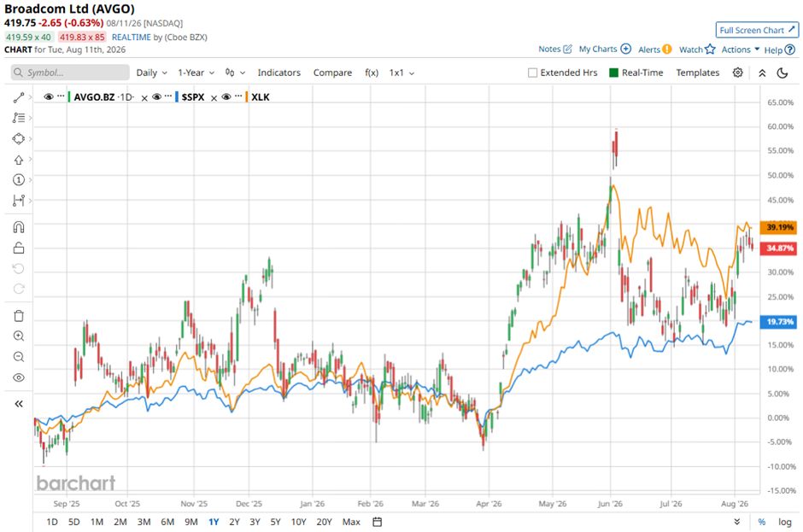Toggle visibility eye for $SPX series

point(156,96)
